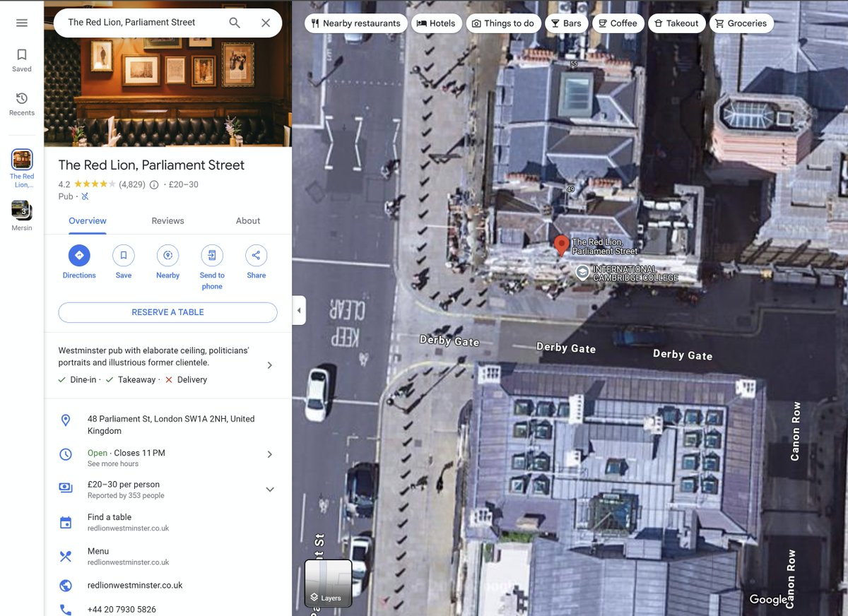
Task: Click the Send to phone icon
Action: (x=212, y=255)
